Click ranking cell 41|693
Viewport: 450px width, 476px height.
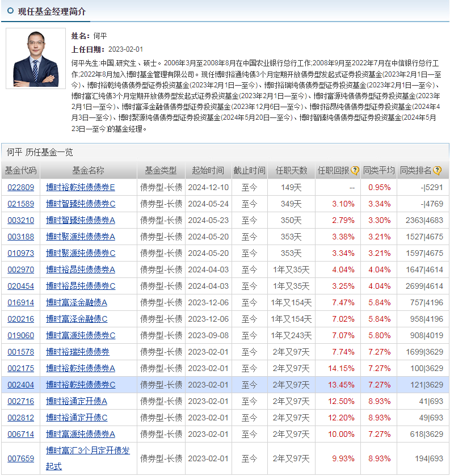click(431, 401)
